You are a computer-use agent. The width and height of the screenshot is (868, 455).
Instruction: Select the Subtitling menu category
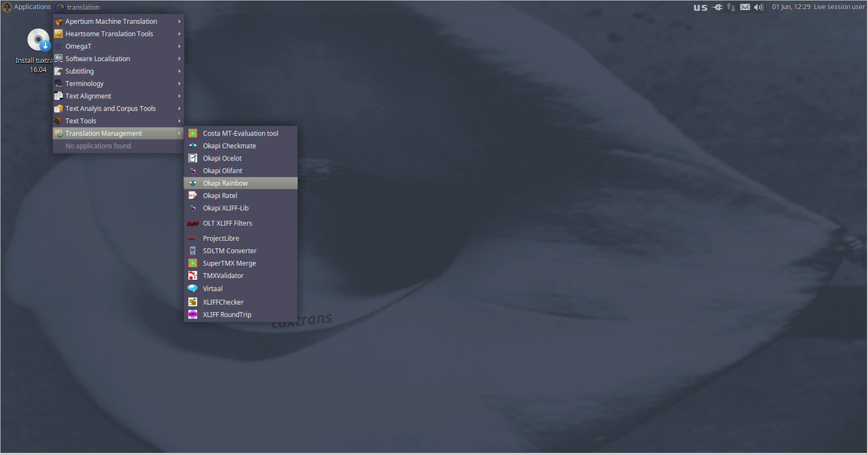tap(118, 71)
